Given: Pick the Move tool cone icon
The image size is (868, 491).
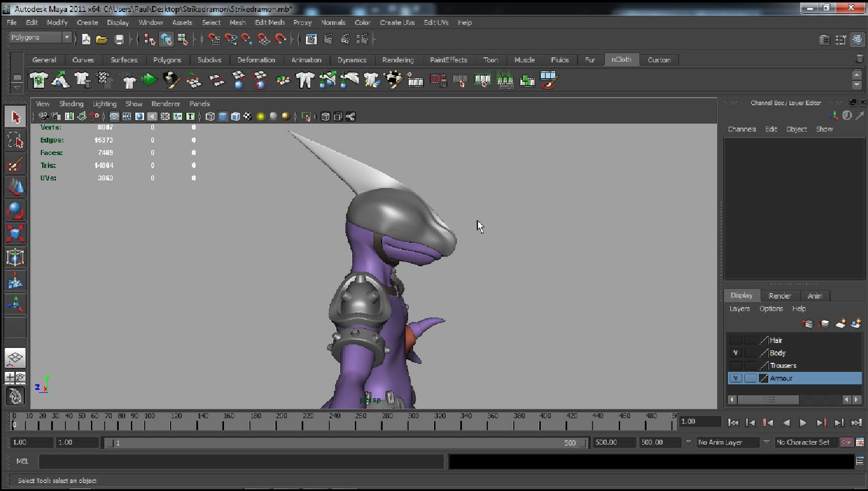Looking at the screenshot, I should click(15, 187).
